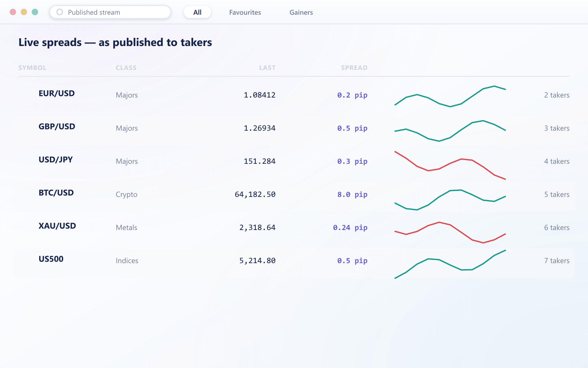Click last price 2,318.64
This screenshot has height=368, width=588.
pos(258,228)
